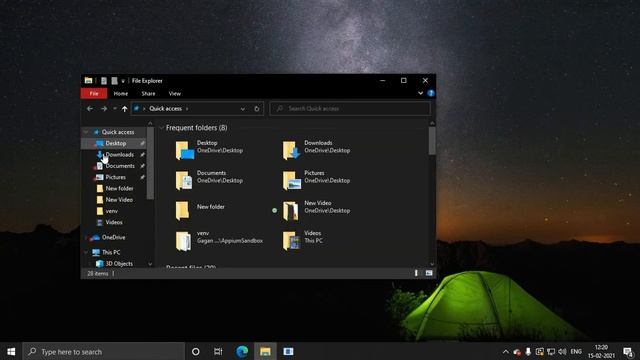Viewport: 640px width, 360px height.
Task: Select venv in the navigation pane
Action: pos(111,211)
